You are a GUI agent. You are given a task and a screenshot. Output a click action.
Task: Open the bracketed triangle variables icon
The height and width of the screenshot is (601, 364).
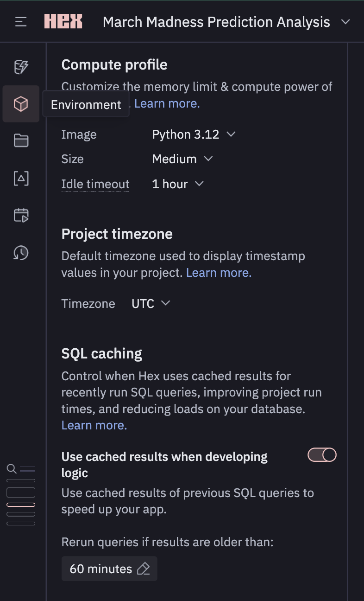pos(21,178)
